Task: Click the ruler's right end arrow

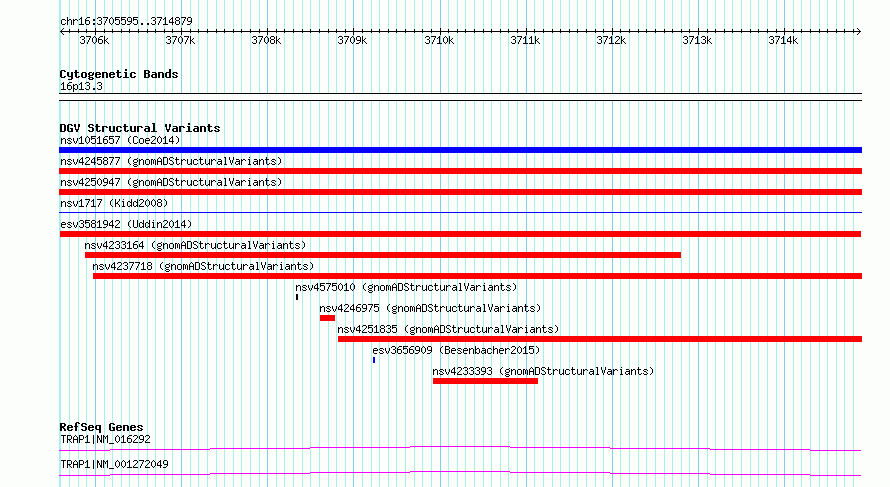Action: pyautogui.click(x=859, y=32)
